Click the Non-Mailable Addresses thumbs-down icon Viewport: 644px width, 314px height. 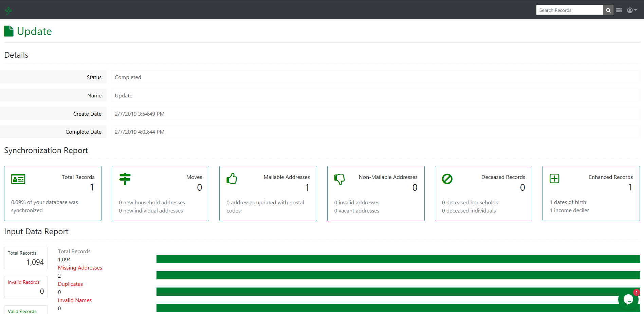tap(339, 179)
